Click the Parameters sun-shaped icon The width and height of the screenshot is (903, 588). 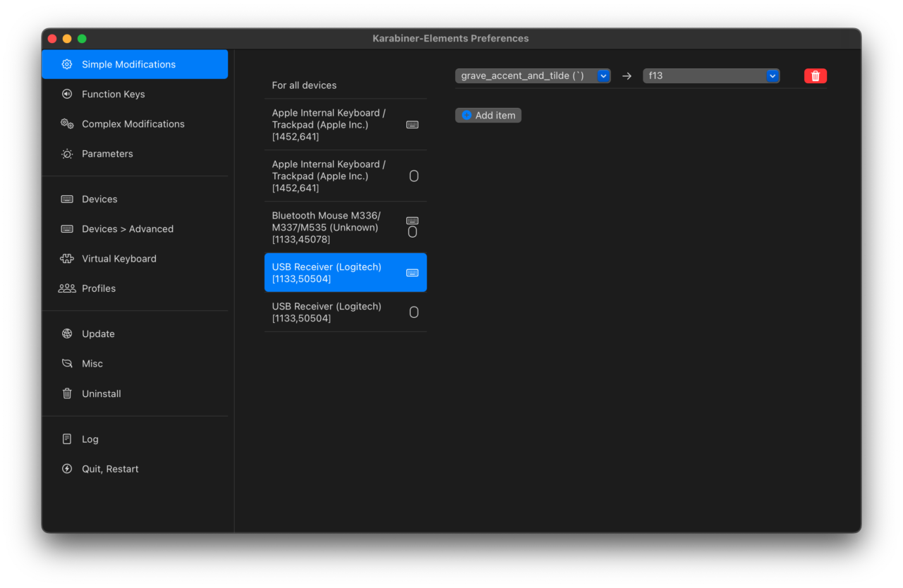pyautogui.click(x=67, y=154)
